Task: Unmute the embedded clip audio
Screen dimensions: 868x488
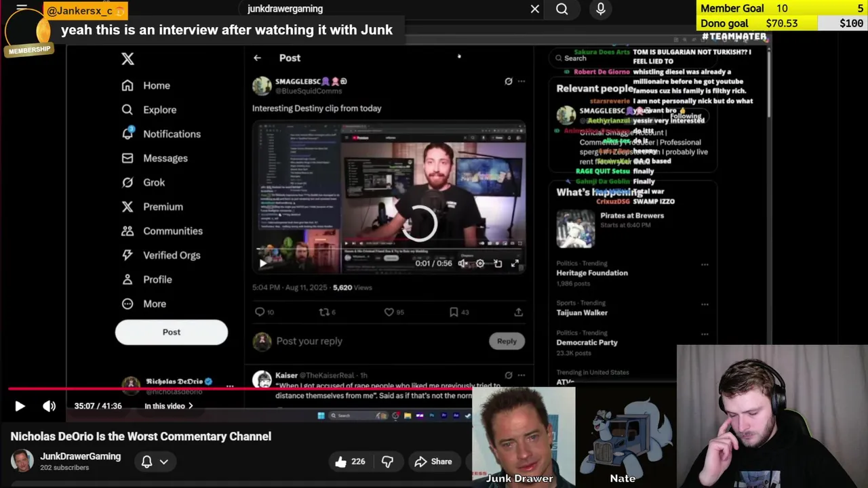Action: tap(462, 264)
